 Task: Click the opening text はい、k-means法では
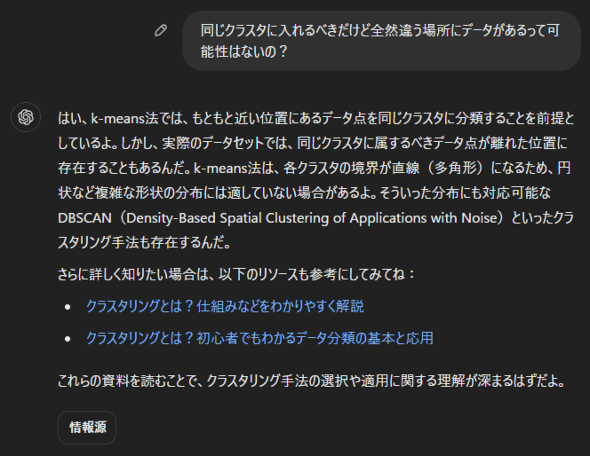(x=123, y=119)
